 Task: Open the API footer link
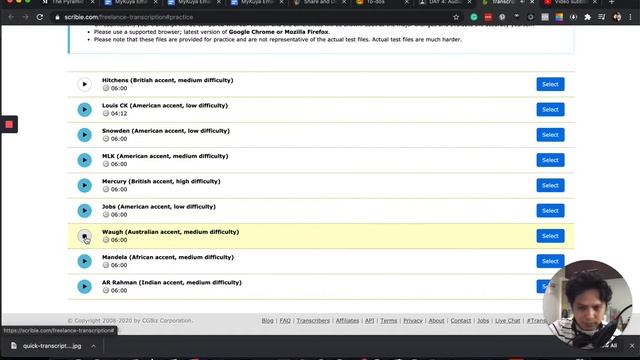click(x=369, y=320)
